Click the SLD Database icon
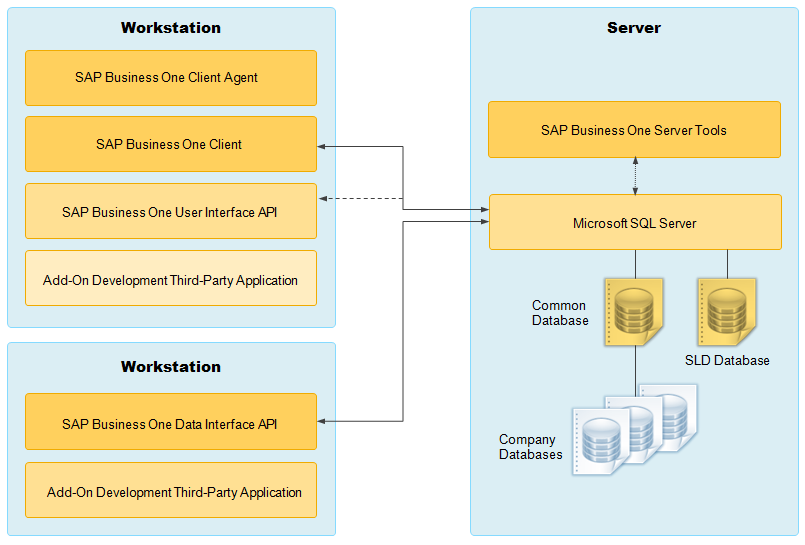This screenshot has height=545, width=805. pos(727,312)
